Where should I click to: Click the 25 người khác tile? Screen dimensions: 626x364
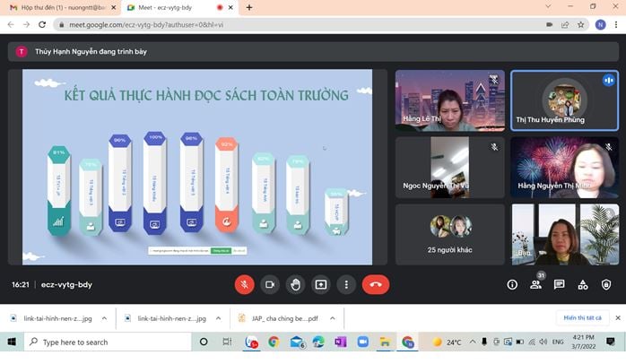click(449, 234)
